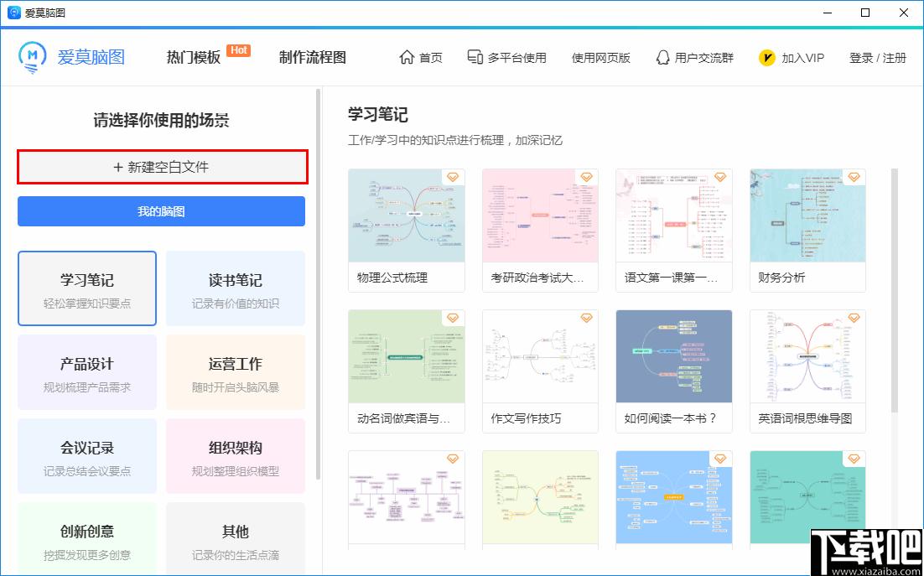Click the 英语词根思维导图 title text
This screenshot has height=576, width=924.
(x=805, y=418)
